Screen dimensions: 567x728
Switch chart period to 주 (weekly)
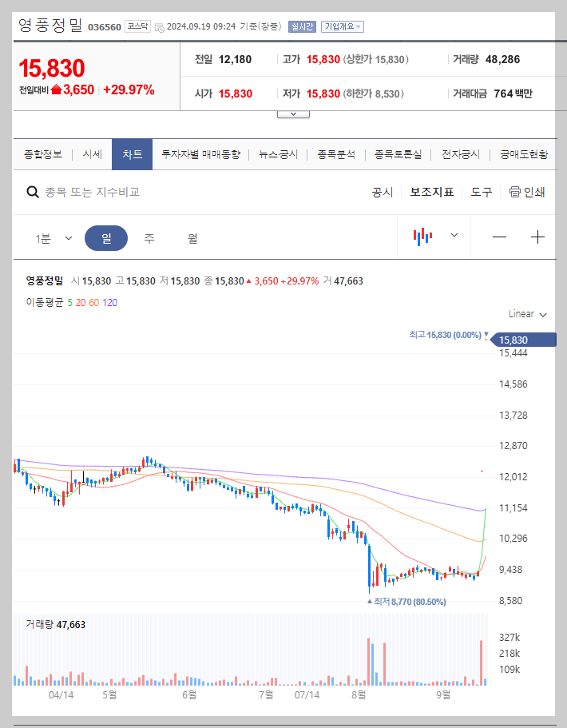[x=149, y=237]
